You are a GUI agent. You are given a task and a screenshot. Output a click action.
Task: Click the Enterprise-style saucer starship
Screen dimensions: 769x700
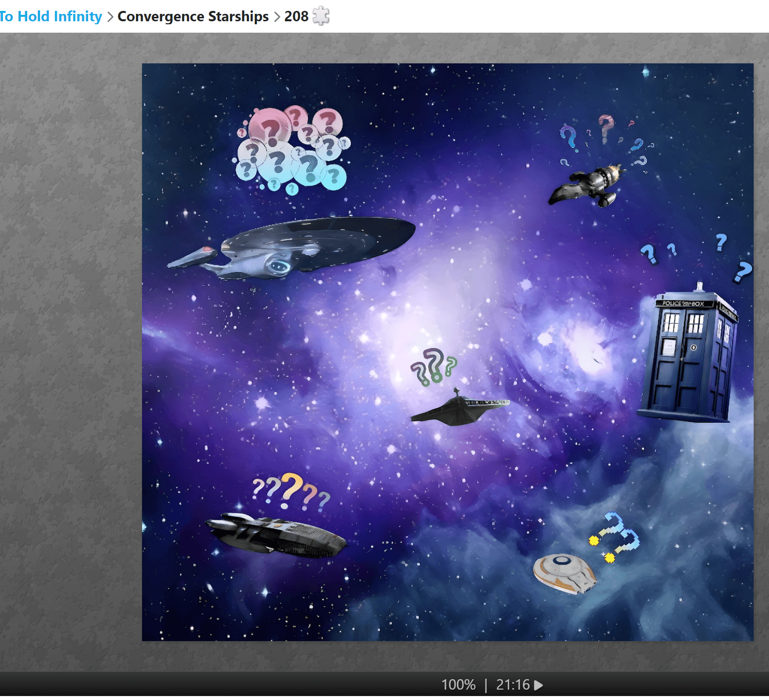(x=291, y=248)
